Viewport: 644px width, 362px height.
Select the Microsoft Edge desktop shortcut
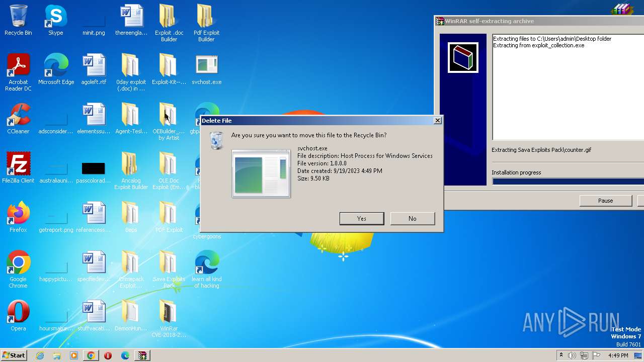click(56, 69)
